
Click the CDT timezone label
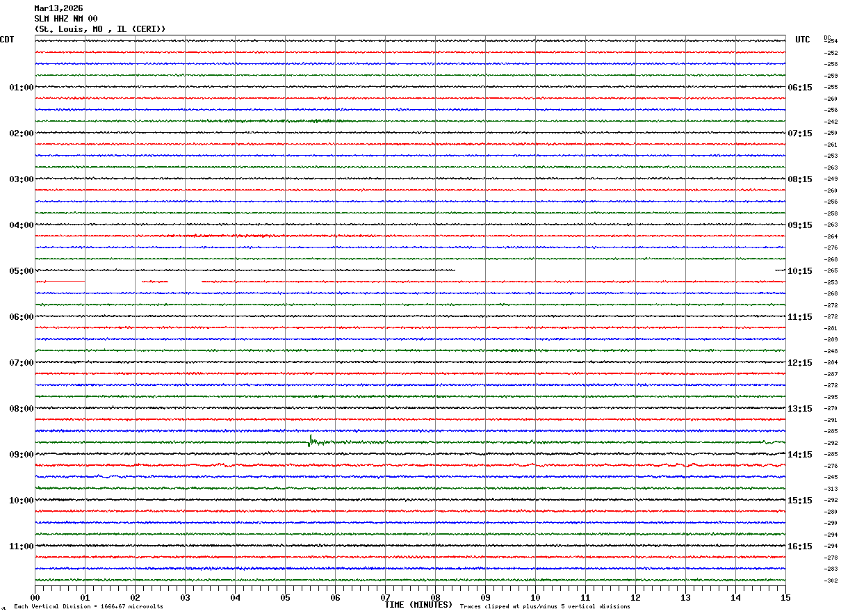click(x=7, y=40)
